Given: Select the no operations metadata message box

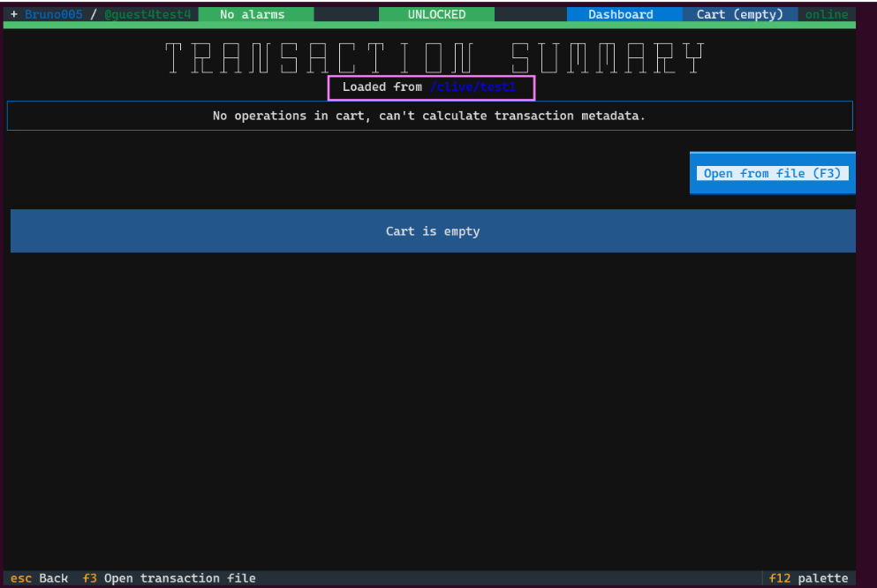Looking at the screenshot, I should coord(429,116).
